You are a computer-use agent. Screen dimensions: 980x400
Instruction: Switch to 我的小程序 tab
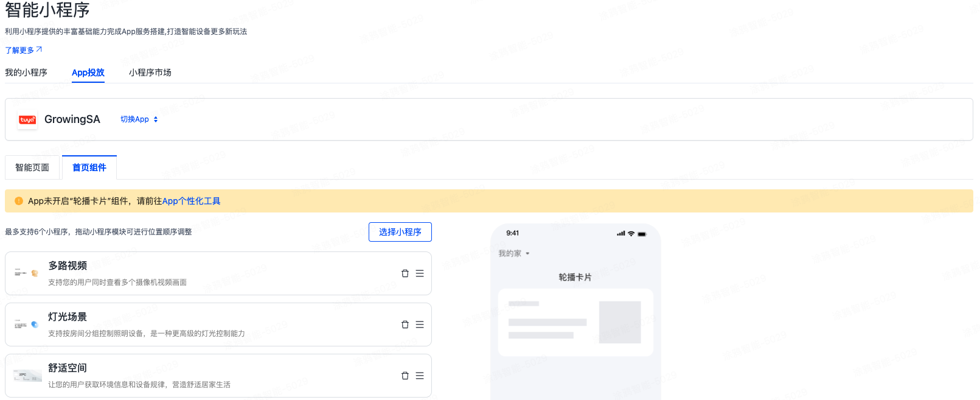click(x=26, y=72)
